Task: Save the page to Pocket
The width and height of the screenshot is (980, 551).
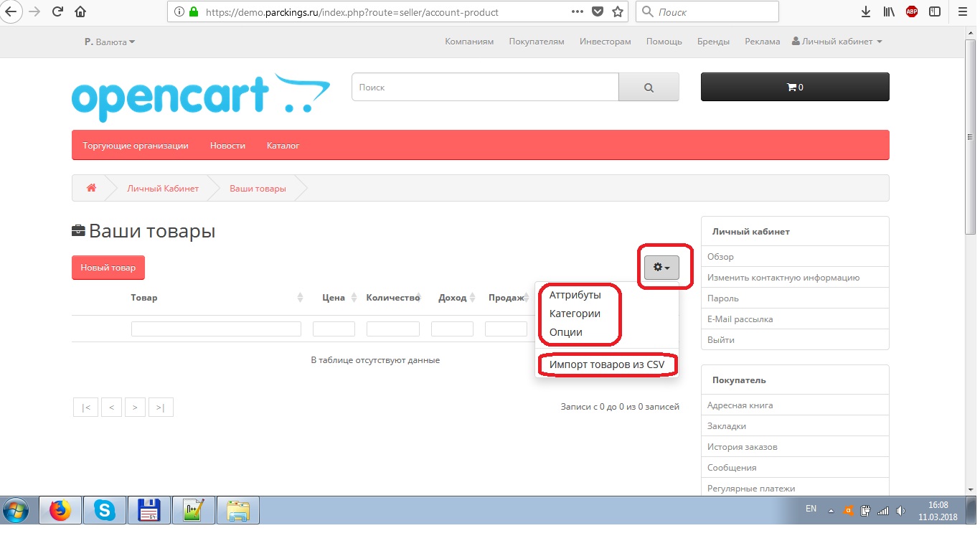Action: (x=598, y=11)
